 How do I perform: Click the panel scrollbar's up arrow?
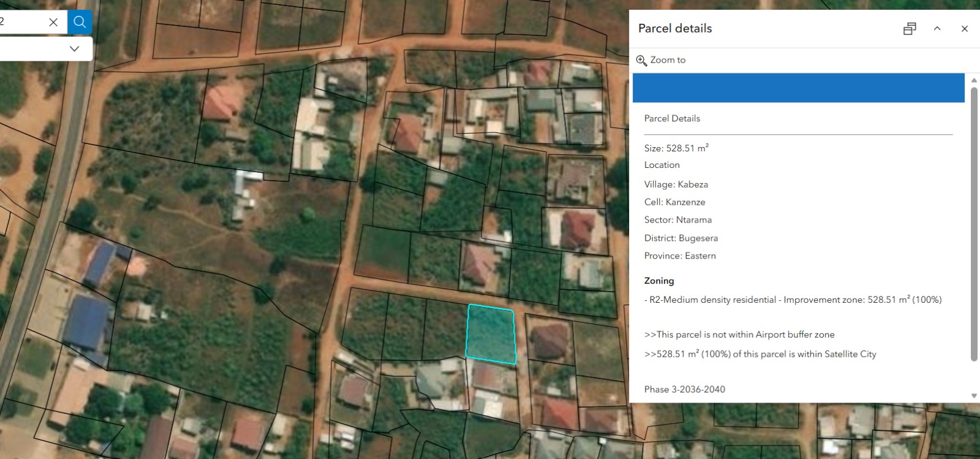(x=974, y=80)
